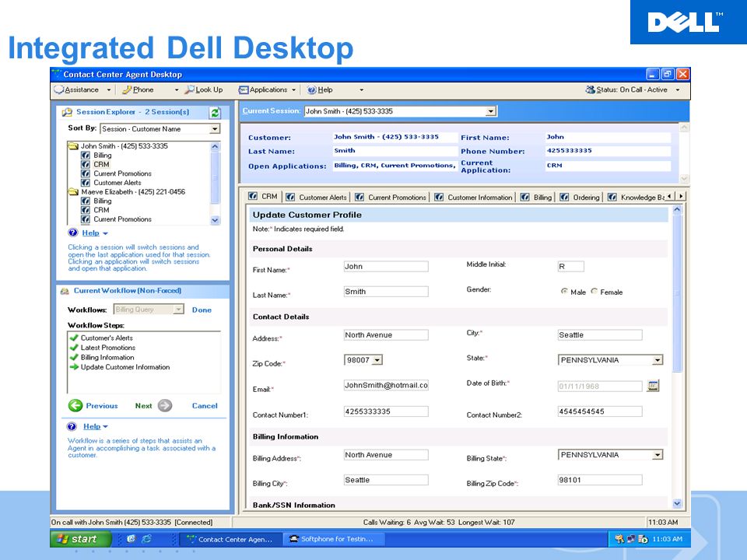Click the Look Up magnifier icon
The image size is (747, 560).
point(189,89)
